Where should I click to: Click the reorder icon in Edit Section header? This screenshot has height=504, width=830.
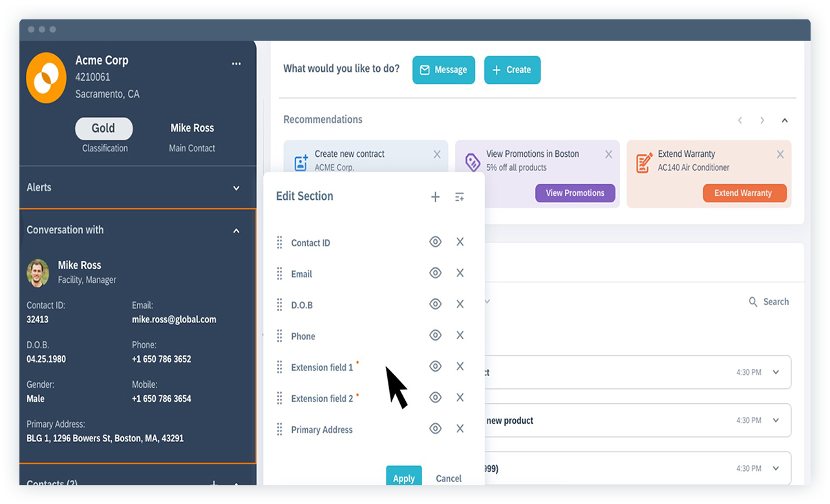(x=459, y=196)
